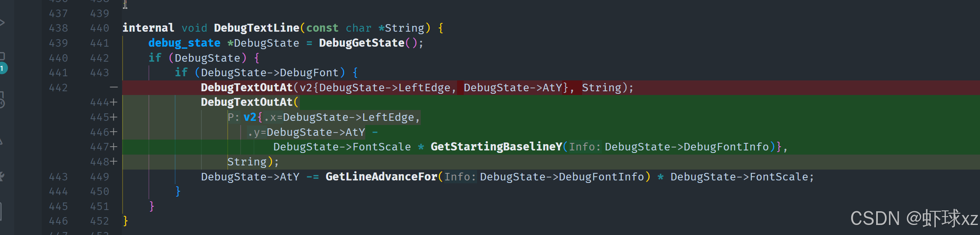Click the 'Info:' hint in GetLineAdvanceFor call
This screenshot has width=980, height=235.
(459, 177)
